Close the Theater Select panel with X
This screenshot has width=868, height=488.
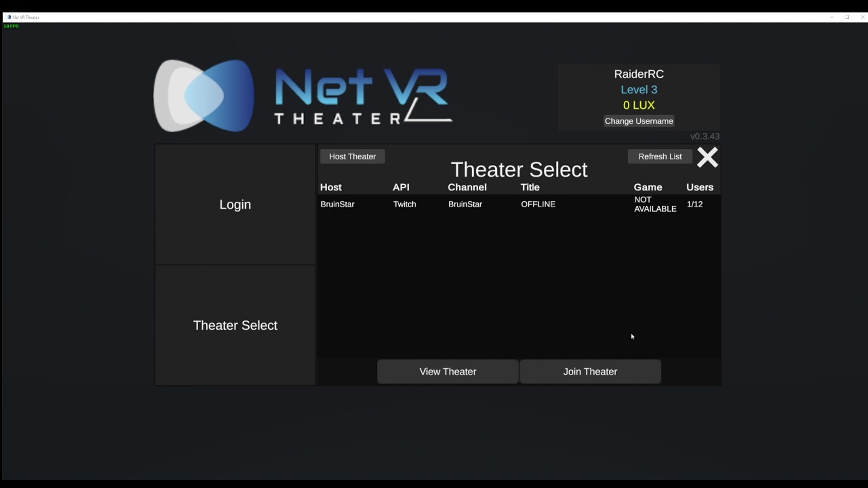(707, 157)
